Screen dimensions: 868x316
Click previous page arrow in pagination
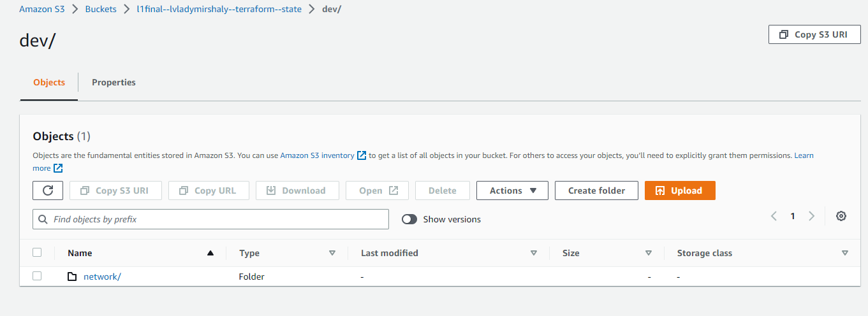pos(774,216)
